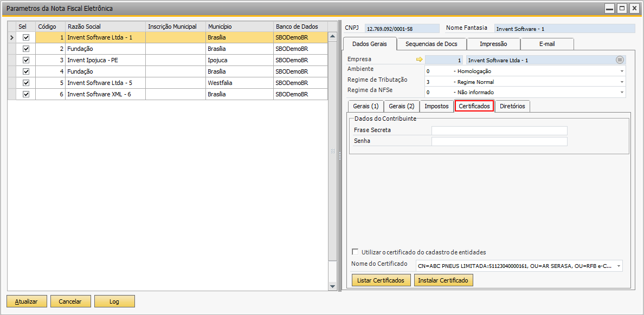Click the Ipojuca município cell
This screenshot has height=315, width=644.
pos(240,60)
